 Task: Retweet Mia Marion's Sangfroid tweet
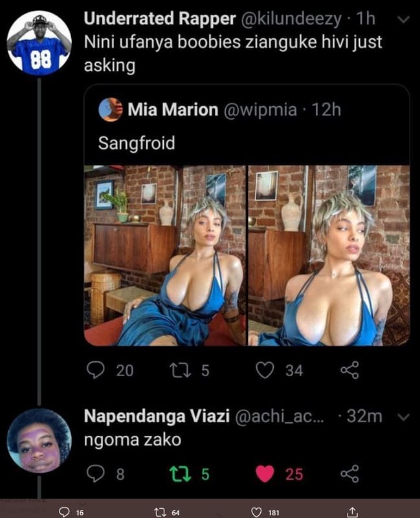(x=182, y=371)
